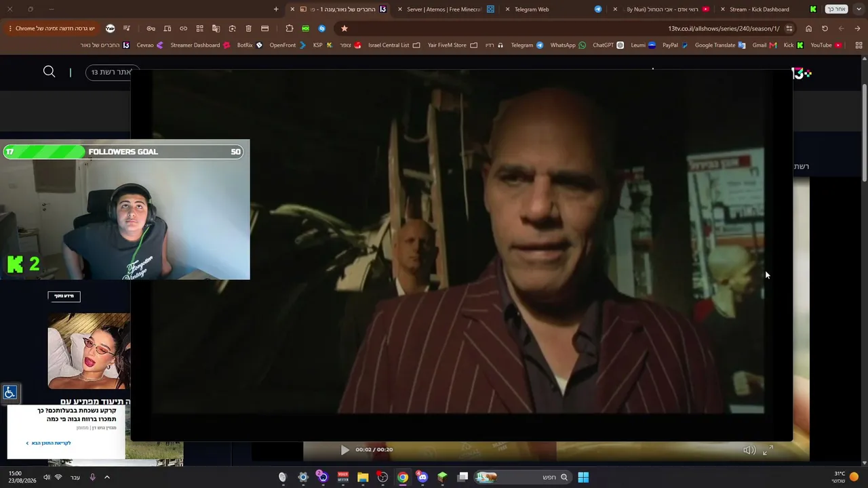Open a new browser tab
Screen dimensions: 868x488
point(276,9)
